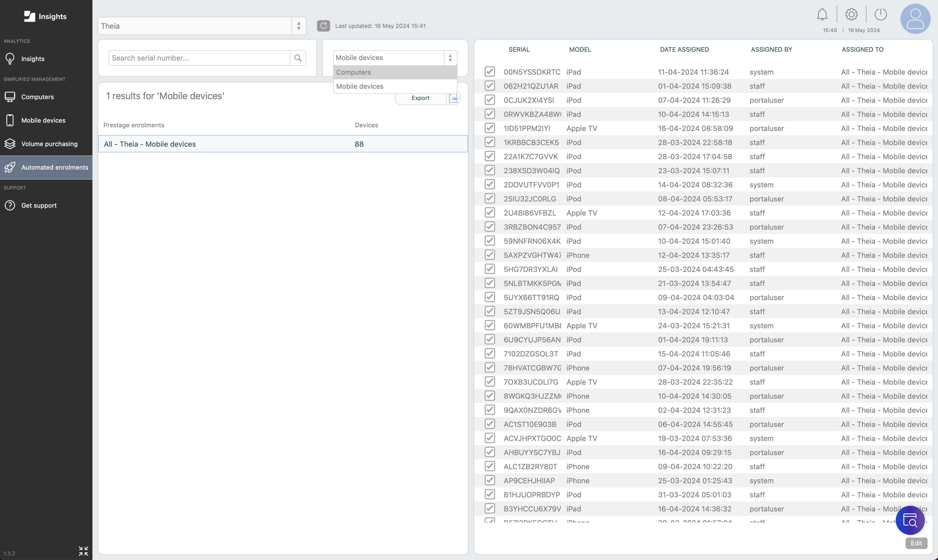
Task: Sort by the SERIAL column header
Action: pyautogui.click(x=519, y=49)
